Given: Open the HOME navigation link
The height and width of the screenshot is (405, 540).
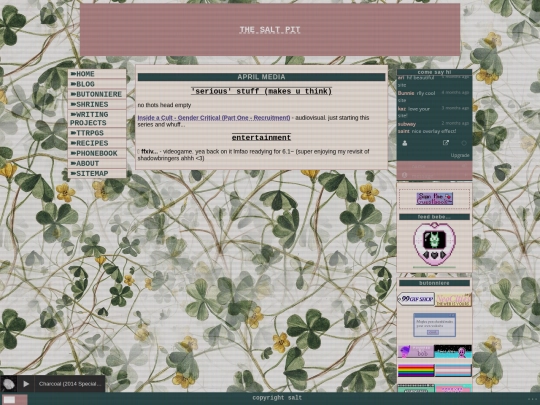Looking at the screenshot, I should [x=97, y=74].
